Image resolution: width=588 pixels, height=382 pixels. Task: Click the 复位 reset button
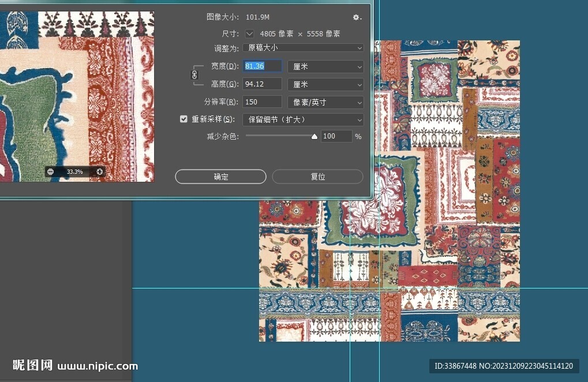317,177
